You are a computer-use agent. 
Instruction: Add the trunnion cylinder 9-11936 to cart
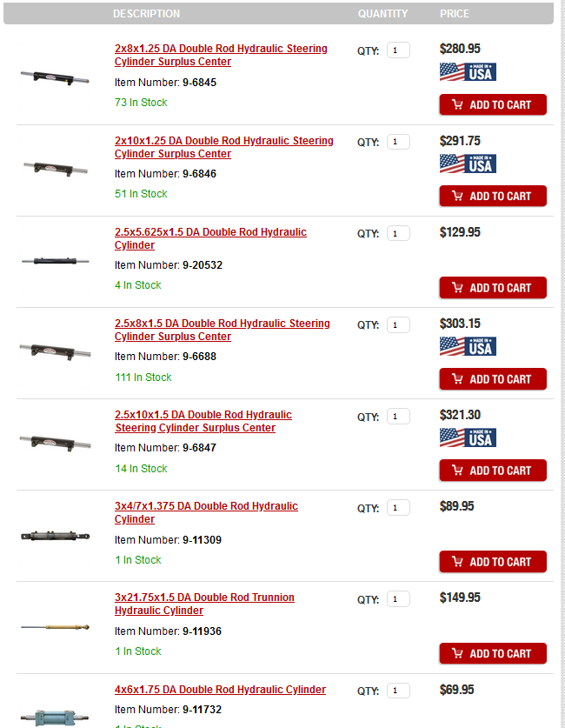[493, 653]
